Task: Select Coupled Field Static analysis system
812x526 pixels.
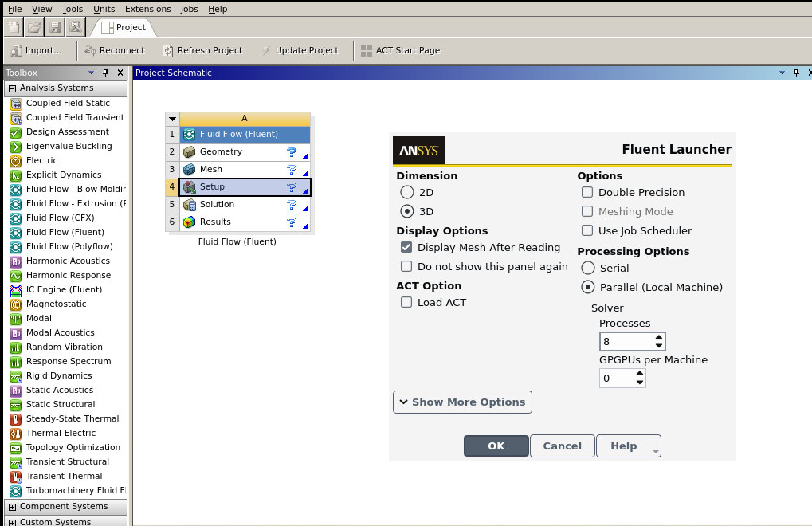Action: [68, 103]
